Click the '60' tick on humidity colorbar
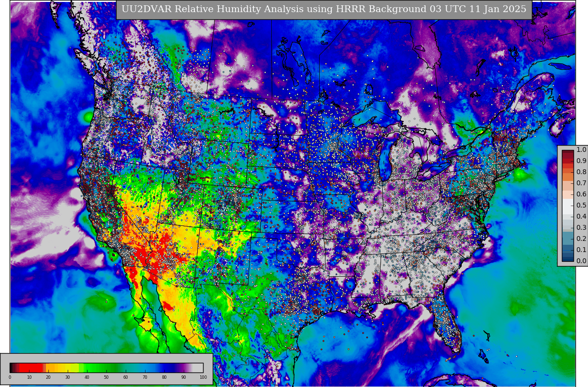 126,377
